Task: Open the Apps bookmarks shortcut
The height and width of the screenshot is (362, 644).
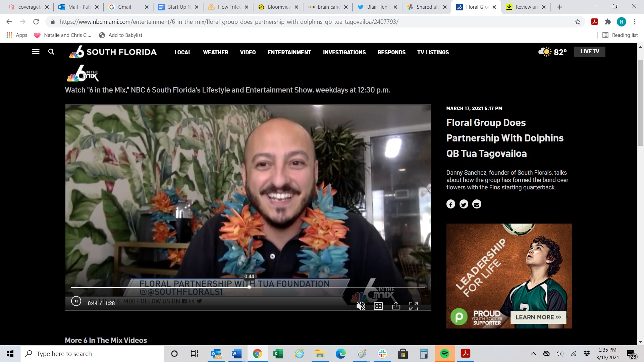Action: (x=17, y=35)
